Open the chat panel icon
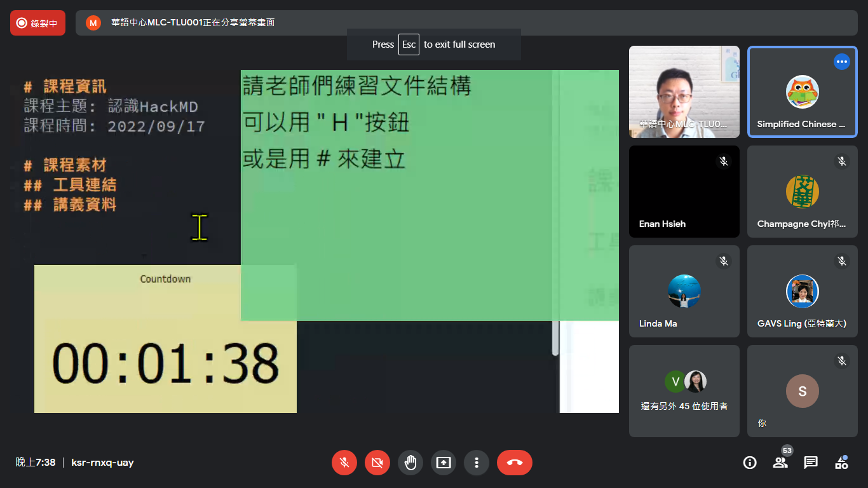The image size is (868, 488). coord(811,463)
